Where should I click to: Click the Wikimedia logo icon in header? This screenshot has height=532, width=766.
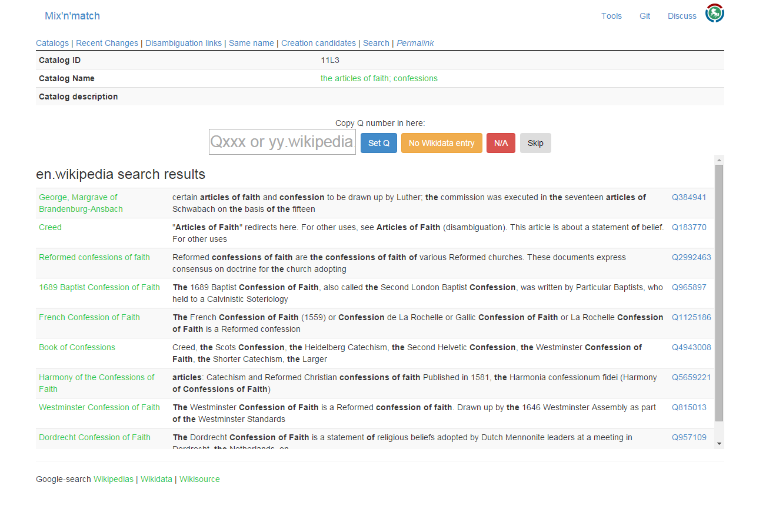pyautogui.click(x=714, y=14)
